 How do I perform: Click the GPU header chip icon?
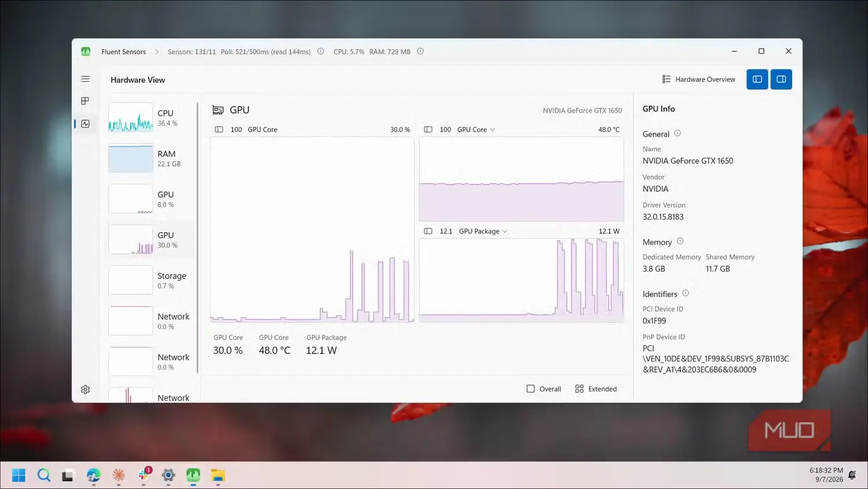(x=218, y=110)
